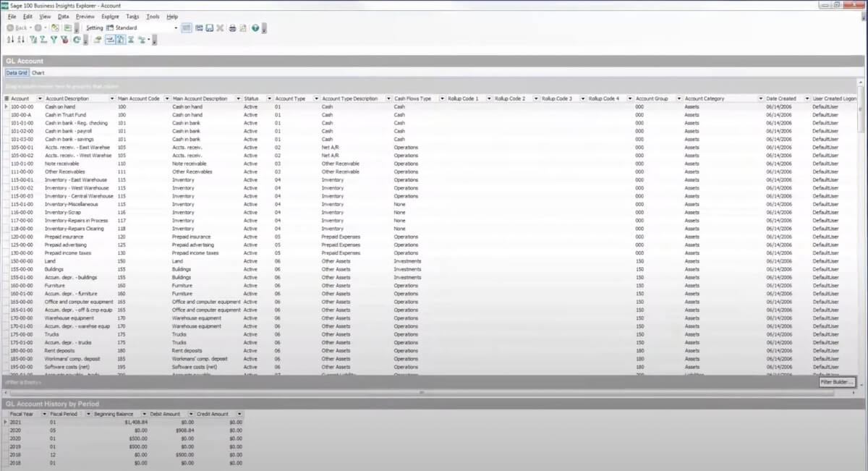This screenshot has width=868, height=471.
Task: Open Status column filter dropdown
Action: tap(269, 98)
